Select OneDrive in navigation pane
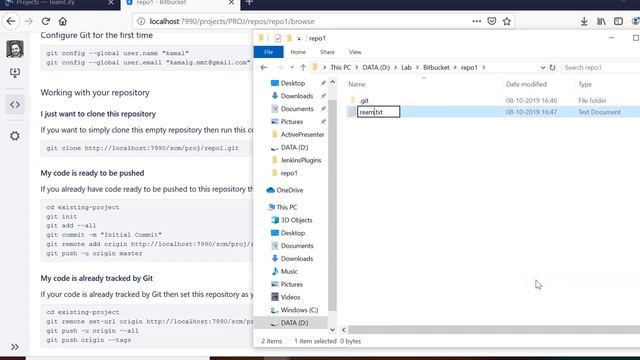The height and width of the screenshot is (360, 640). pos(289,190)
